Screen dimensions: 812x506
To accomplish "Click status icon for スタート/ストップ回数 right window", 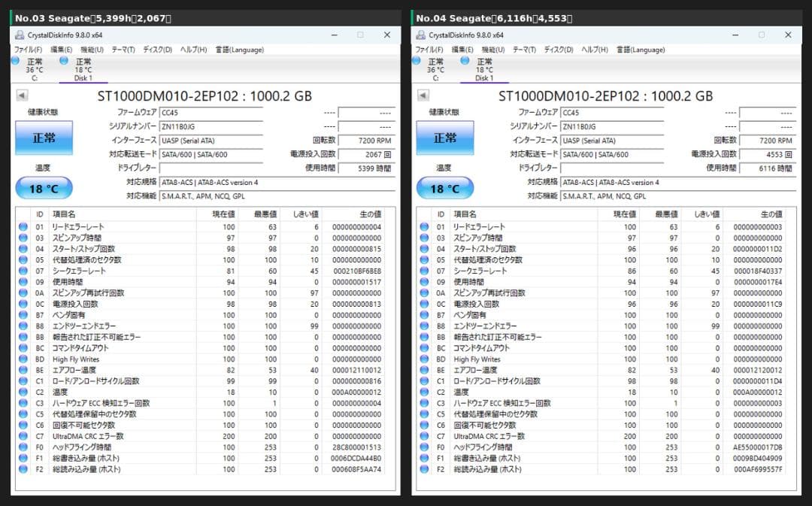I will coord(424,249).
